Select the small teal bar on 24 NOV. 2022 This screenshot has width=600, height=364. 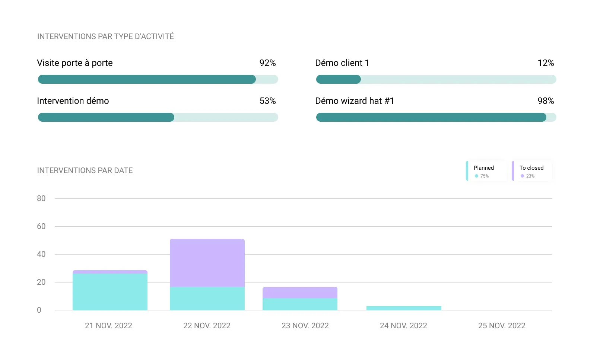click(x=403, y=307)
